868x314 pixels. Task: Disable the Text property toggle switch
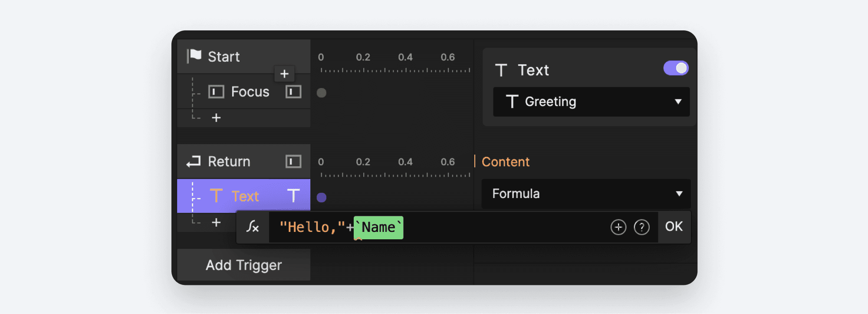676,68
